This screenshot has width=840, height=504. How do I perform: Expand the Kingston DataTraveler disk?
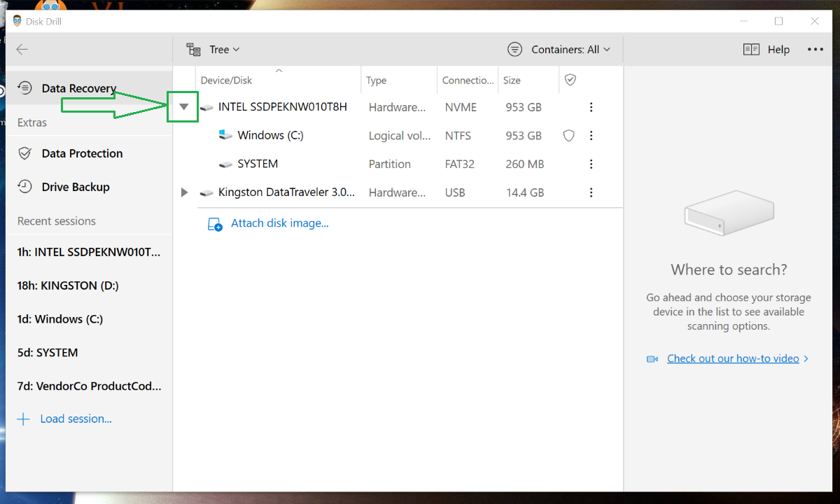(184, 192)
